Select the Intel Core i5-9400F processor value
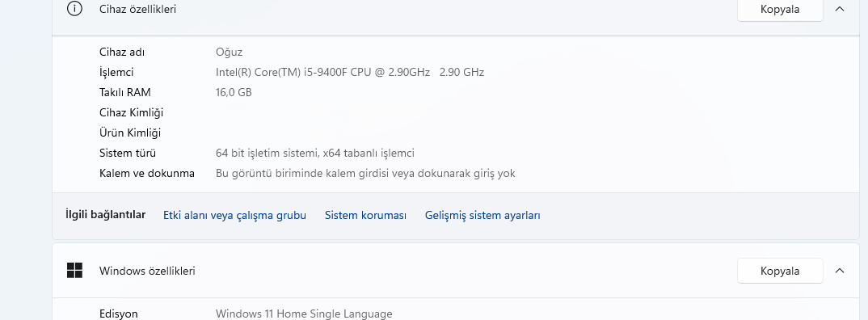Screen dimensions: 868x320 point(350,72)
